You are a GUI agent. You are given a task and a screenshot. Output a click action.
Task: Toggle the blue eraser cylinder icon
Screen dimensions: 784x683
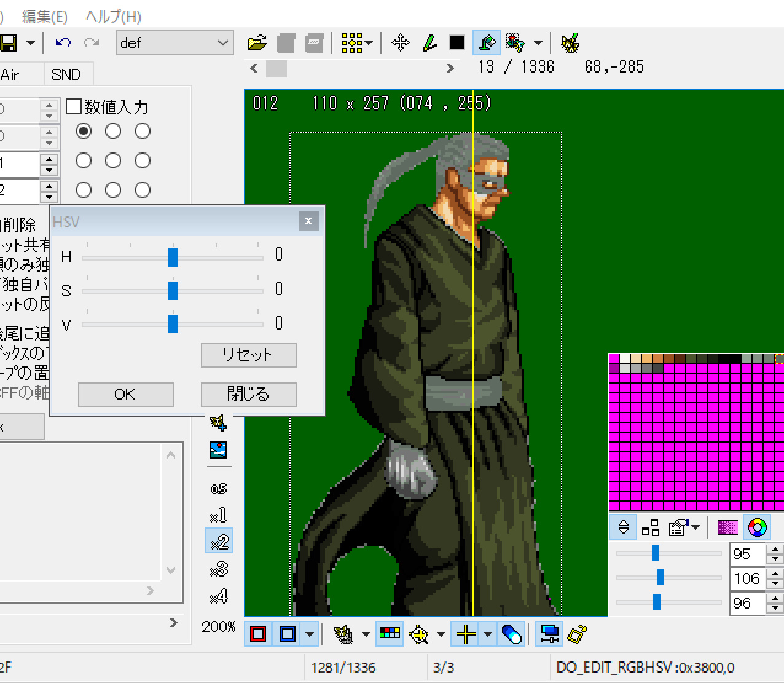tap(512, 634)
